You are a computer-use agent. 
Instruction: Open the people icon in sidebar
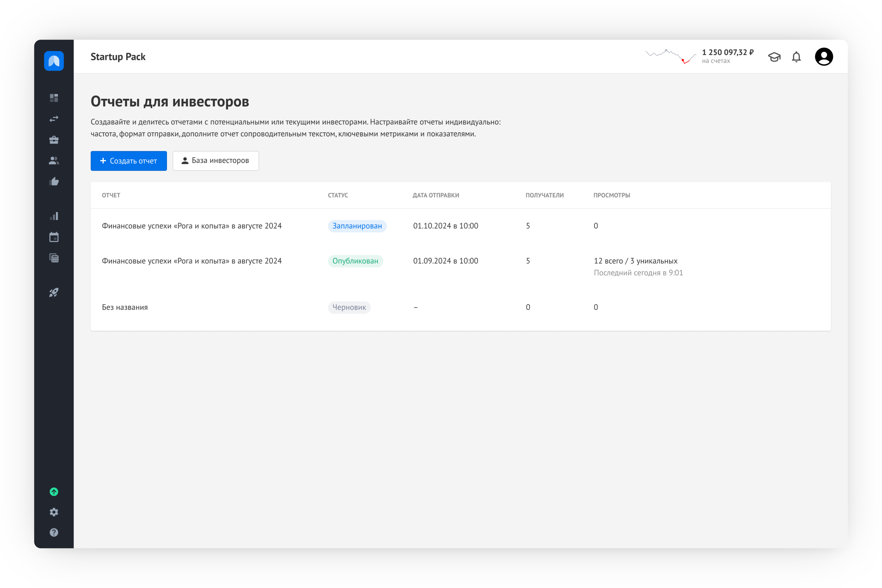click(x=54, y=161)
